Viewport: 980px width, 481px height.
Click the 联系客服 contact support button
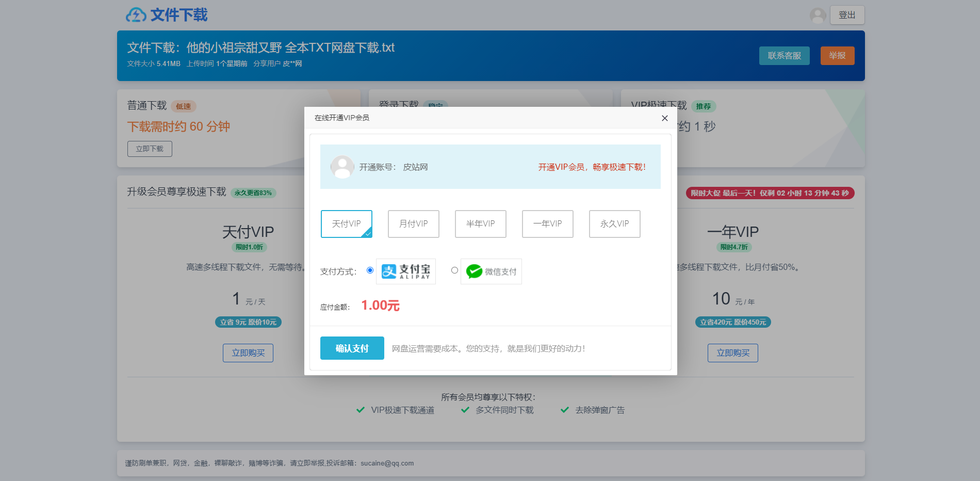click(x=784, y=56)
